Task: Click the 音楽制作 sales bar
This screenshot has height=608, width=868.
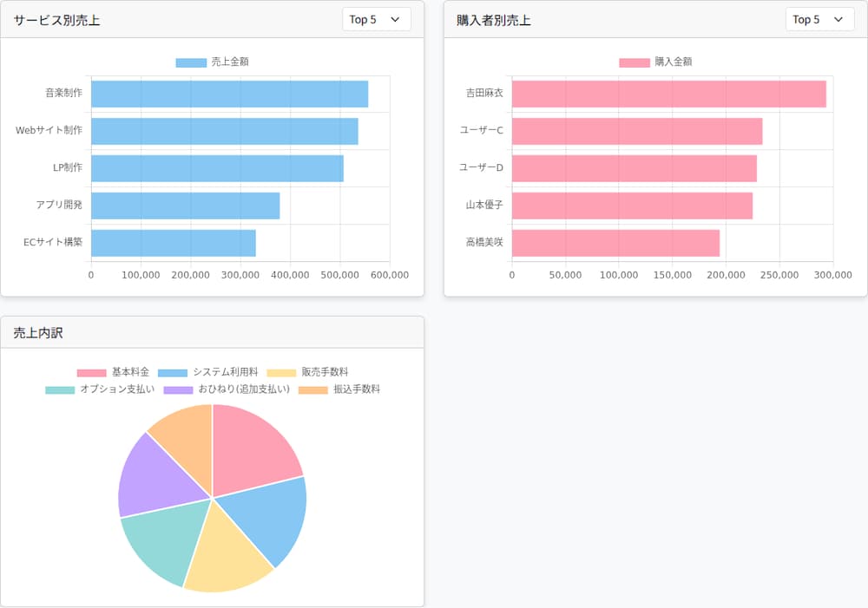Action: click(230, 94)
